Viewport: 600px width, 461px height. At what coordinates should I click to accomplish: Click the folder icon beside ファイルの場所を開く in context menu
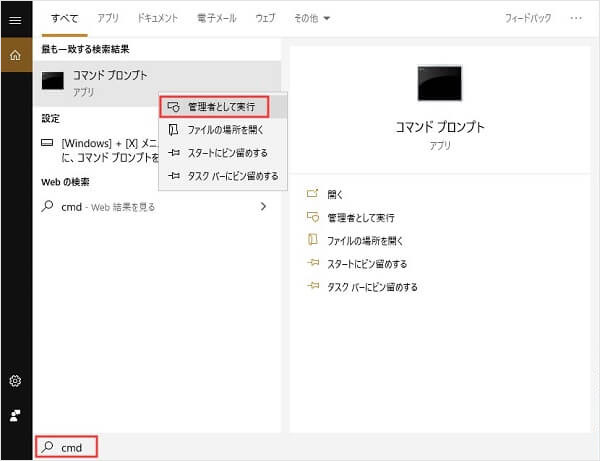(173, 130)
